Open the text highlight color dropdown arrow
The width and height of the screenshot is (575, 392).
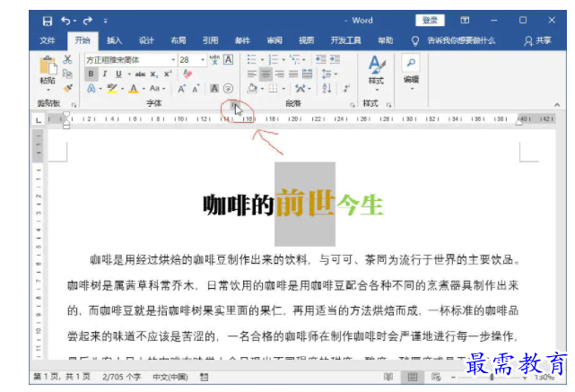click(x=122, y=89)
